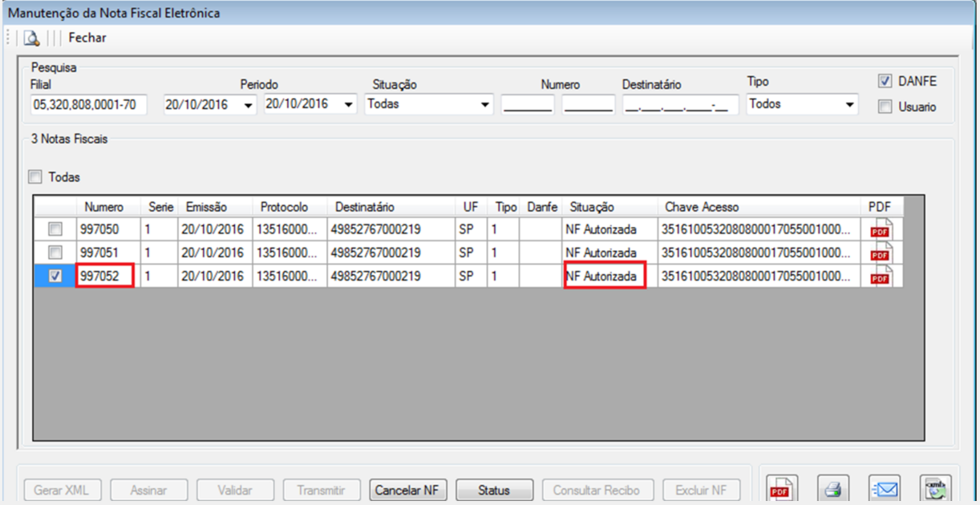980x505 pixels.
Task: Click the search magnifier icon in toolbar
Action: pos(31,38)
